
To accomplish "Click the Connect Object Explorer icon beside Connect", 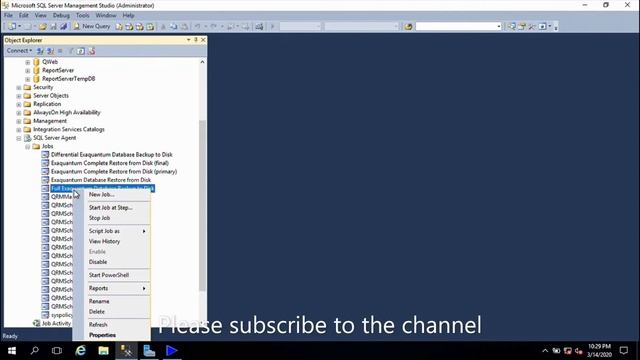I will [x=40, y=51].
